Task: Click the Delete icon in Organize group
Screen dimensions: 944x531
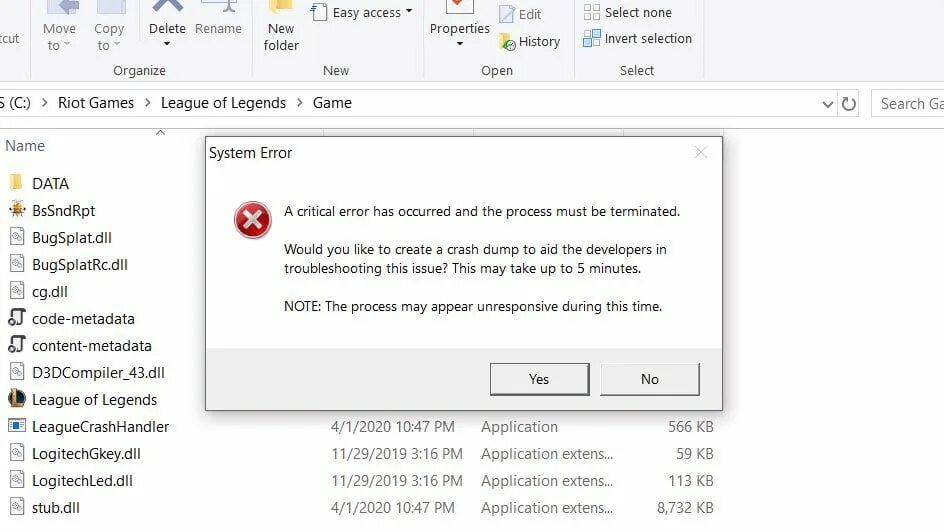Action: click(x=167, y=7)
